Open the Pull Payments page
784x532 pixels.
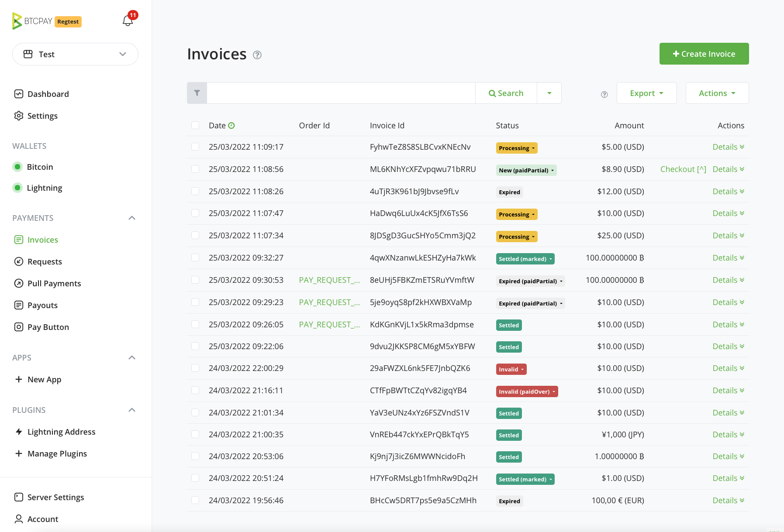pyautogui.click(x=54, y=283)
